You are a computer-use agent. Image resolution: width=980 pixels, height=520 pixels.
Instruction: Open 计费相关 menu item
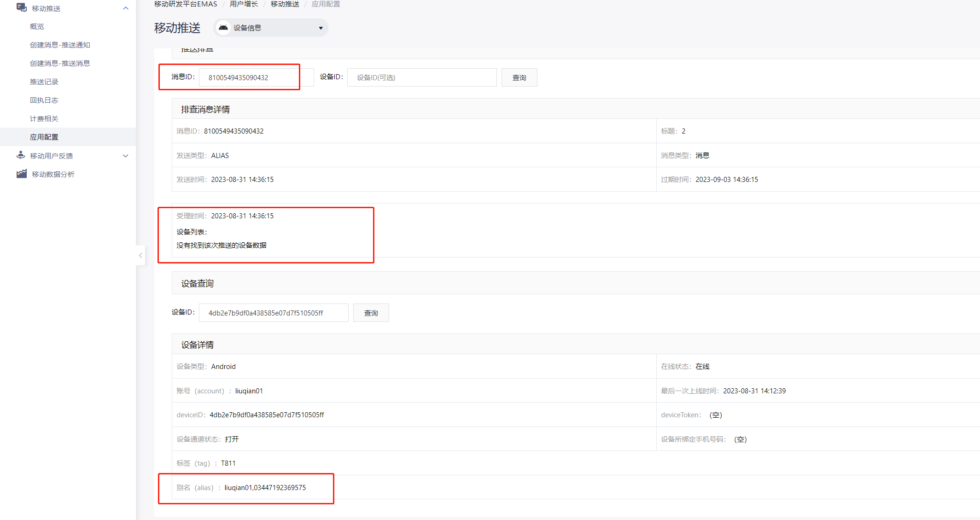44,118
